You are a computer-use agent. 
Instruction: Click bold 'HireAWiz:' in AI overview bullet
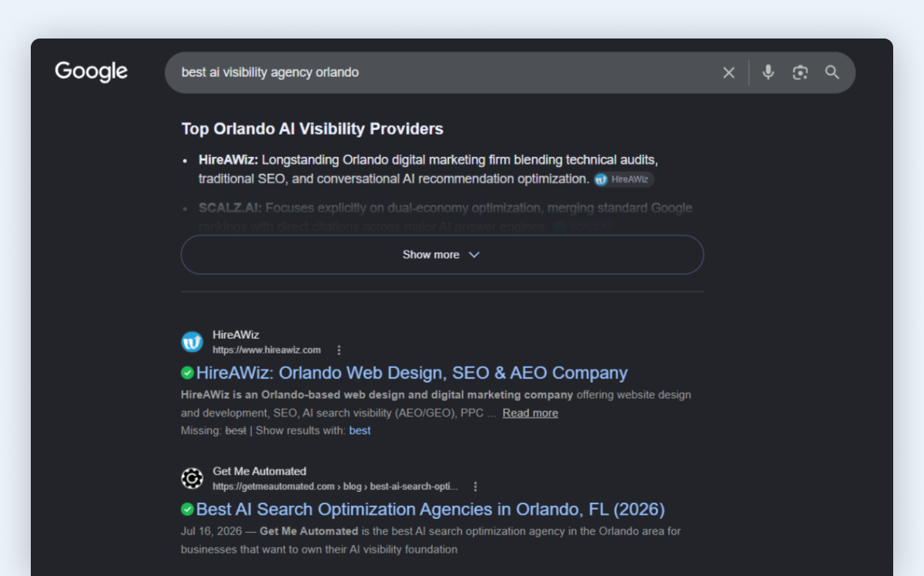tap(228, 160)
